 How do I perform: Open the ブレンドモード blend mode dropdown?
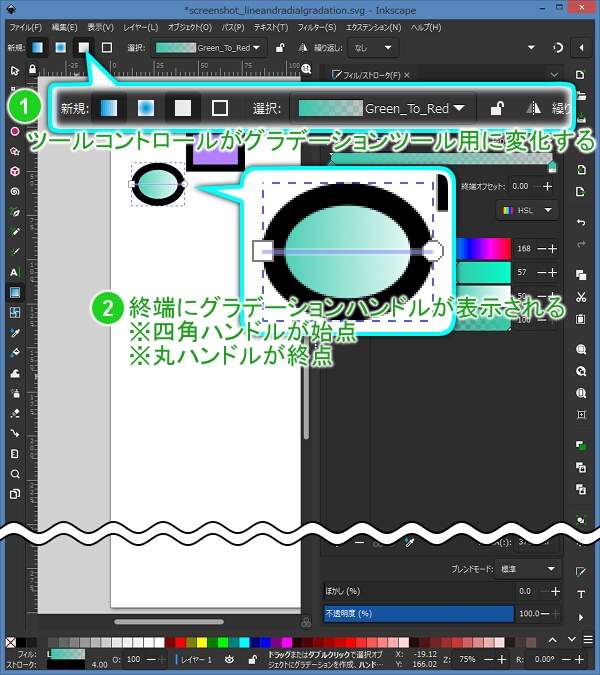(x=527, y=569)
